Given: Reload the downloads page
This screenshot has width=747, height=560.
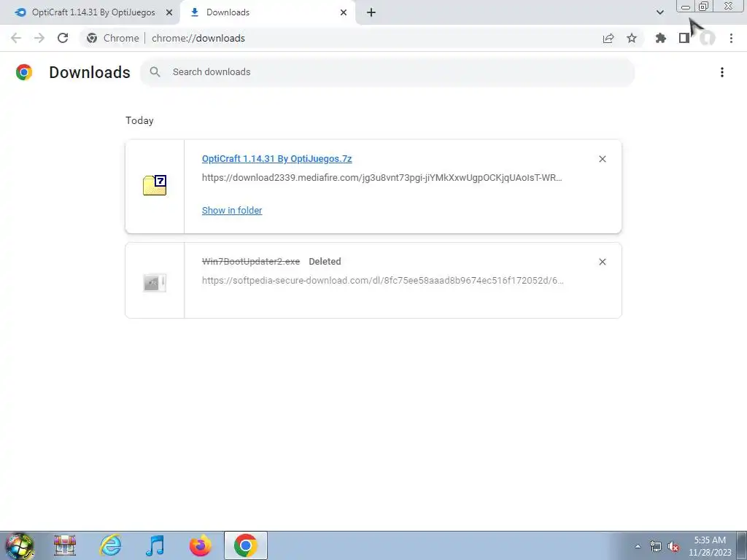Looking at the screenshot, I should point(63,38).
